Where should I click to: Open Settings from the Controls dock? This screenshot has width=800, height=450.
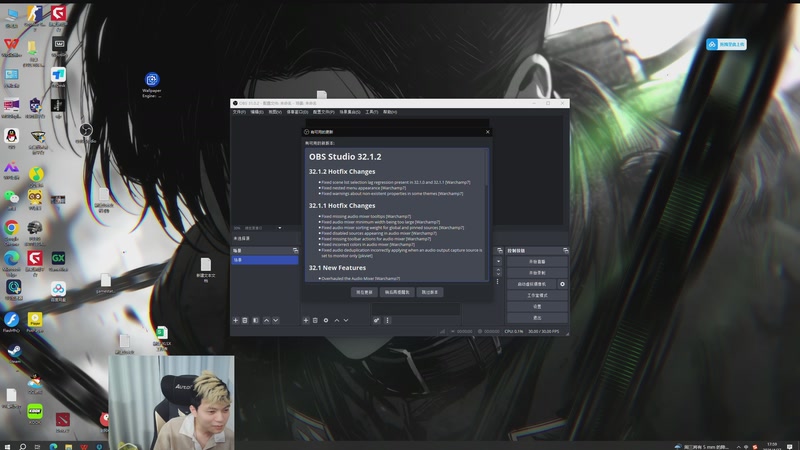coord(537,307)
